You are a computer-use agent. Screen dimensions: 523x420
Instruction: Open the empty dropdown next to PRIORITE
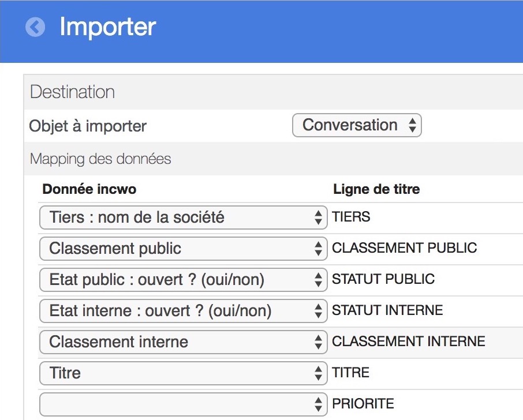pos(183,404)
